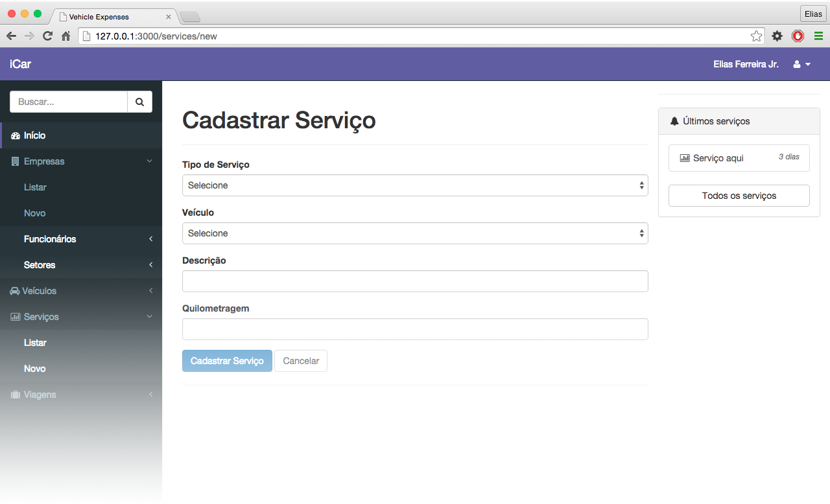Click the iCar brand link
The height and width of the screenshot is (504, 830).
pos(21,64)
